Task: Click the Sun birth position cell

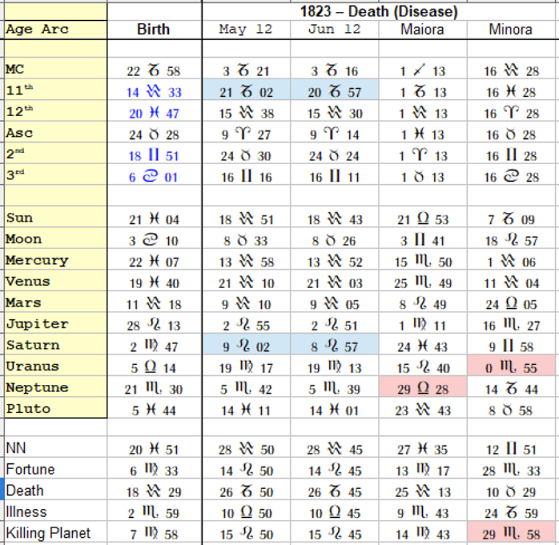Action: [154, 217]
